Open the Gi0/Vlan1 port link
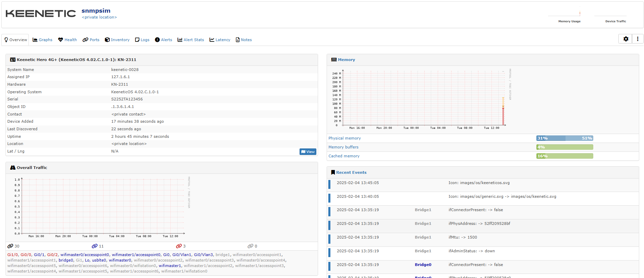This screenshot has height=278, width=644. coord(182,255)
